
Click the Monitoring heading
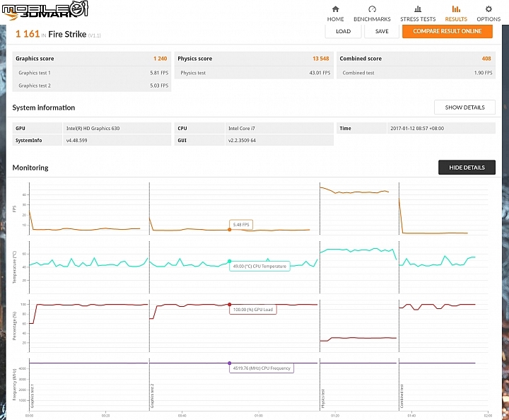tap(30, 168)
